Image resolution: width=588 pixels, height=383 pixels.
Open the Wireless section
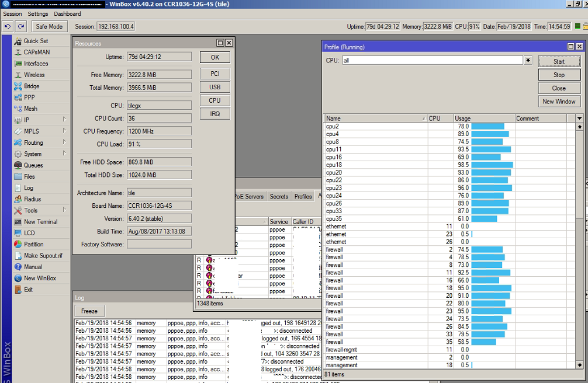pyautogui.click(x=34, y=75)
